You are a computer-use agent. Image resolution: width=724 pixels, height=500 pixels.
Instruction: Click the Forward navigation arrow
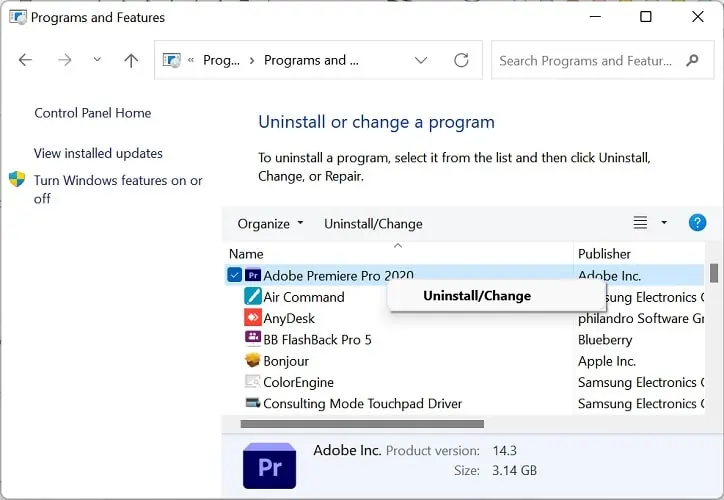point(65,60)
